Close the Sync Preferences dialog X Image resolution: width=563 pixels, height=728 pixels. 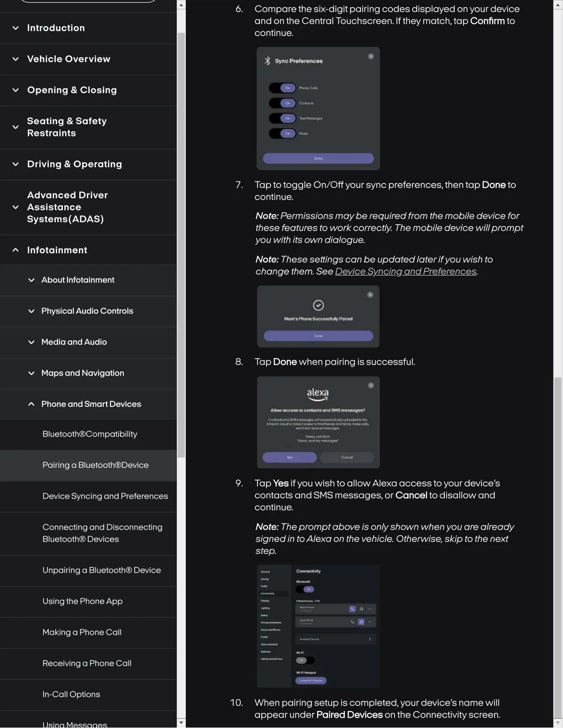coord(371,56)
